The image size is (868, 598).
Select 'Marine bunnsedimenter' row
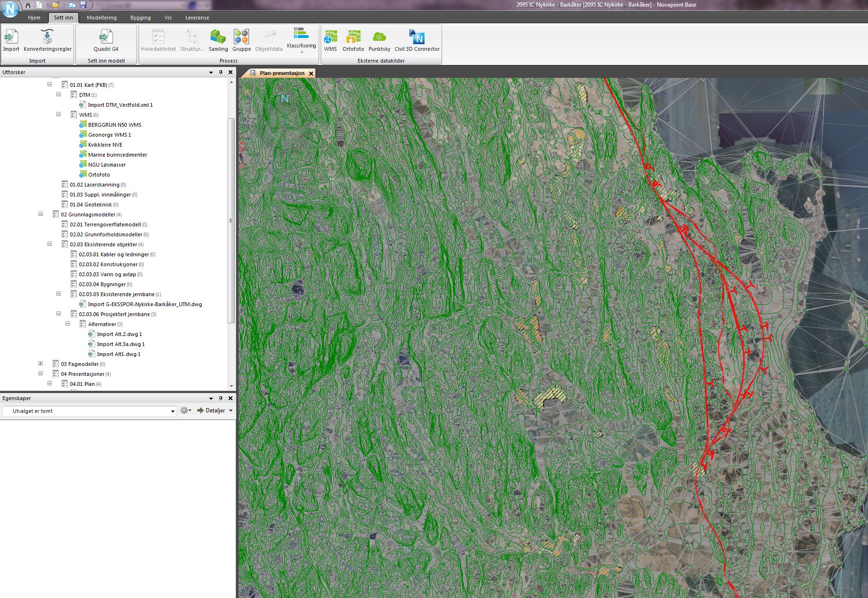pyautogui.click(x=113, y=155)
